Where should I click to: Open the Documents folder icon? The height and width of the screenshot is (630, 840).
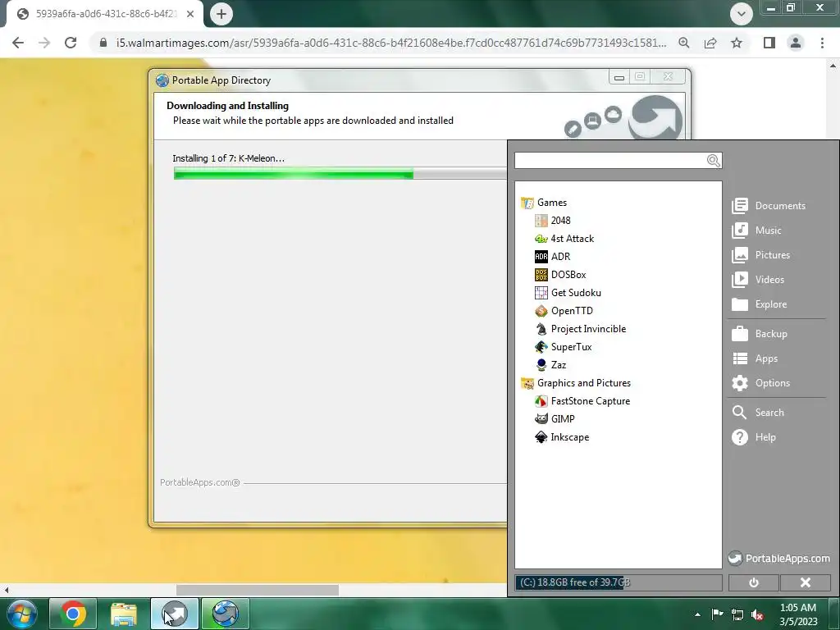(740, 206)
